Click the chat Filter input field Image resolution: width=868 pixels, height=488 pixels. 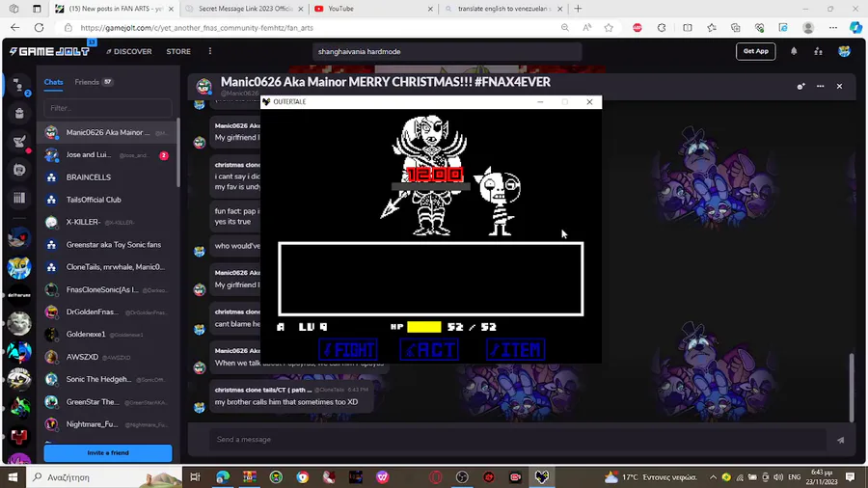[x=108, y=108]
